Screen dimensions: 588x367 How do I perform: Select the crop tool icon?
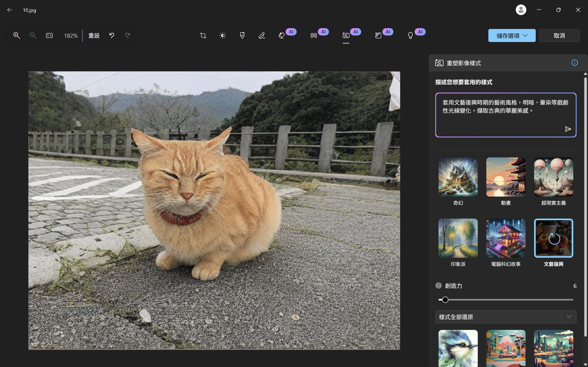pyautogui.click(x=203, y=36)
